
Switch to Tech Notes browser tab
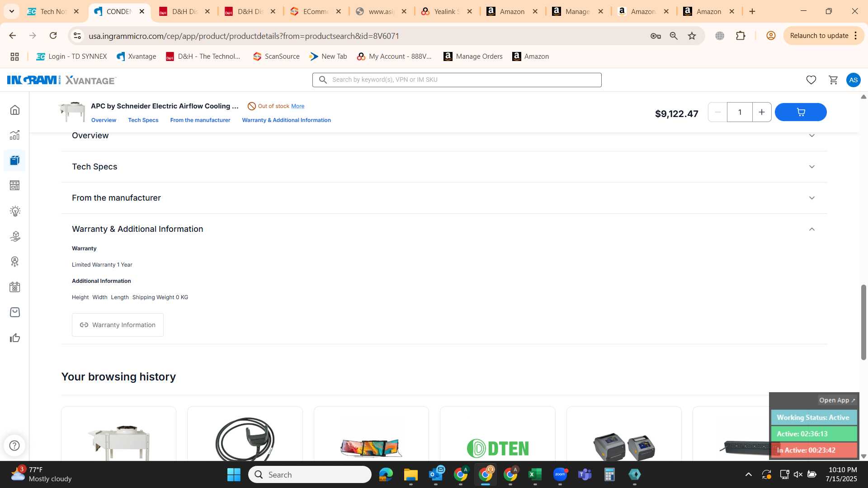click(x=54, y=11)
